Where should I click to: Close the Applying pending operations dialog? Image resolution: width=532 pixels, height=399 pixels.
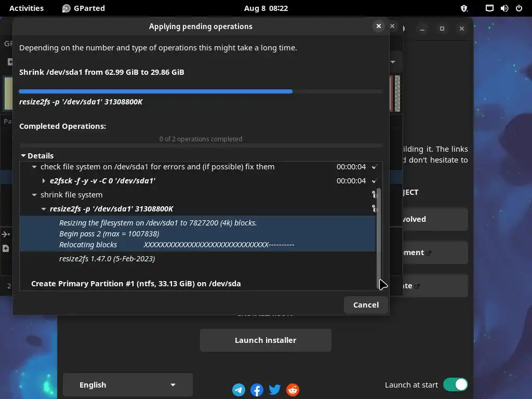tap(379, 26)
